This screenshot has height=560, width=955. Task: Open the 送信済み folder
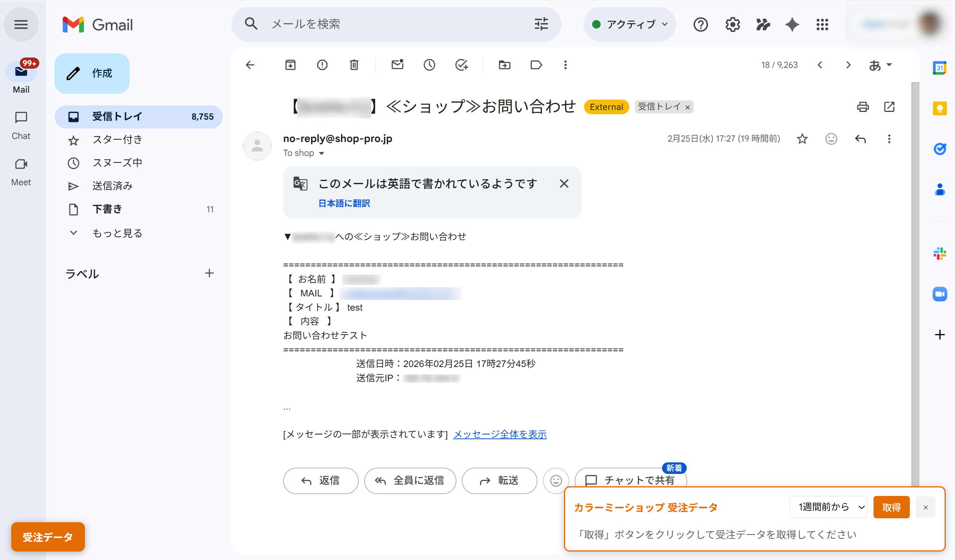(112, 186)
